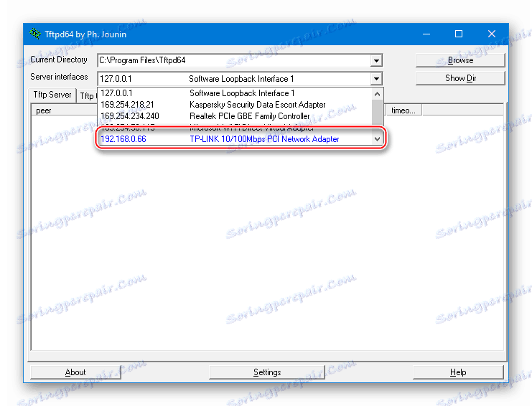Click the Show Dir button
The width and height of the screenshot is (532, 406).
pos(460,78)
